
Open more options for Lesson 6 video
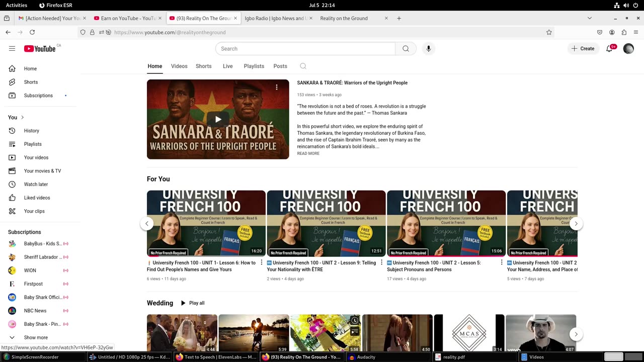[x=262, y=262]
